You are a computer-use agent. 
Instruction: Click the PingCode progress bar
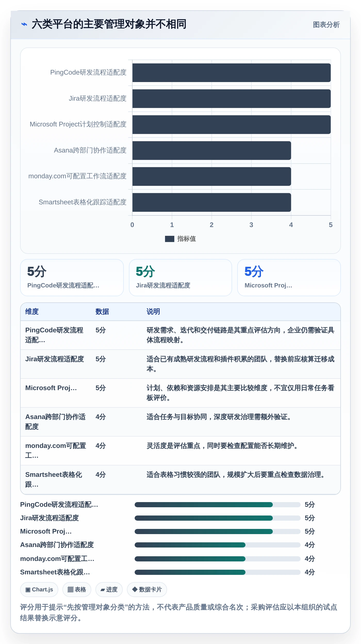coord(217,505)
